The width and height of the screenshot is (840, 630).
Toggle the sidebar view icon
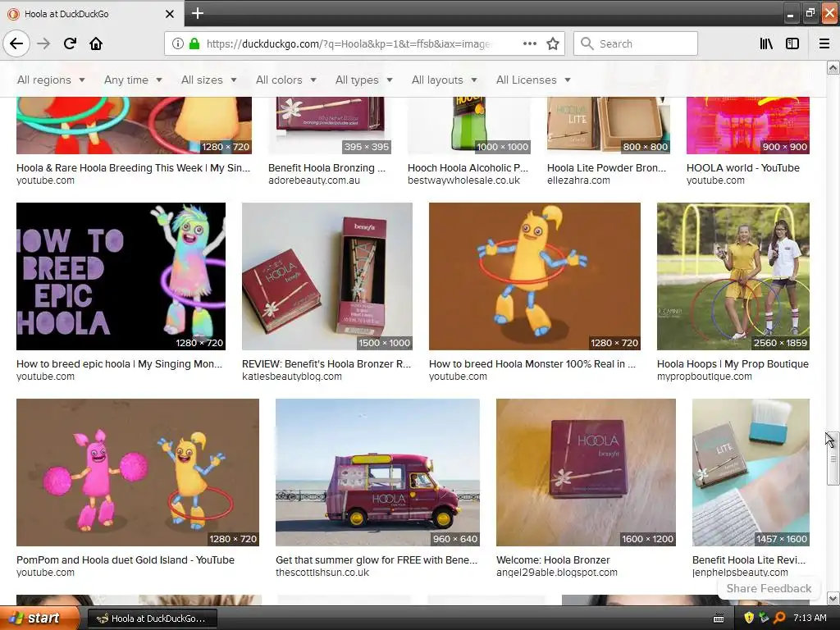point(792,43)
